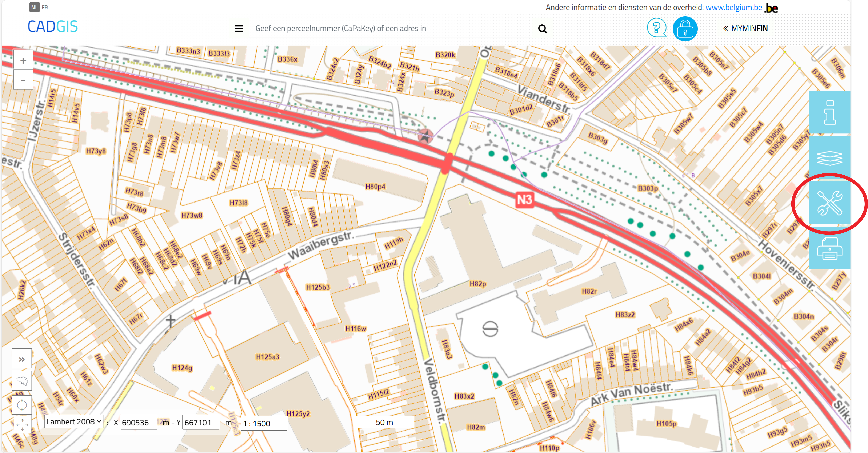
Task: Switch language to FR
Action: 45,7
